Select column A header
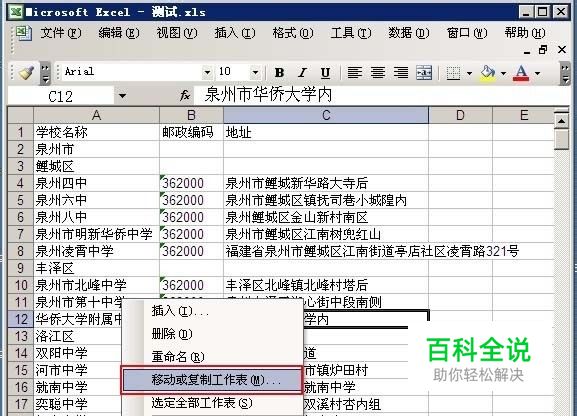The height and width of the screenshot is (416, 577). (96, 115)
